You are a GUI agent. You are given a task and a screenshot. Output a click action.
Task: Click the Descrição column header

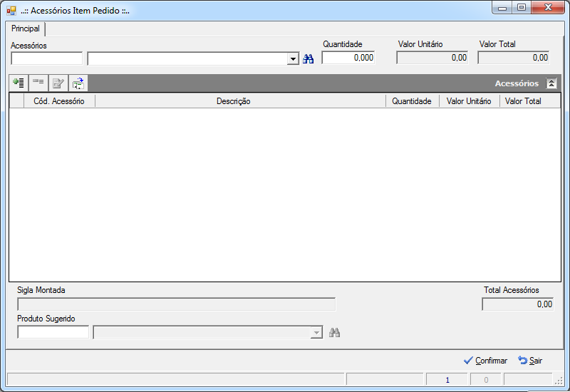click(240, 101)
